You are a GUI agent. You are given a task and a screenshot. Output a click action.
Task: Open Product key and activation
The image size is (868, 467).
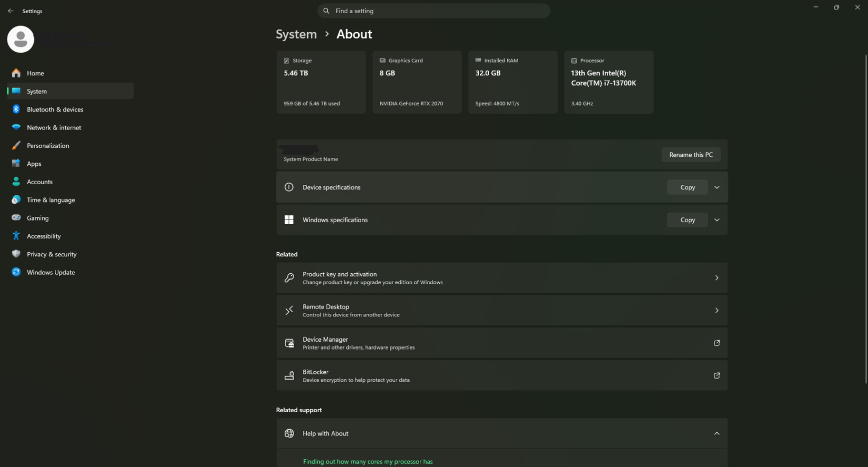tap(502, 278)
